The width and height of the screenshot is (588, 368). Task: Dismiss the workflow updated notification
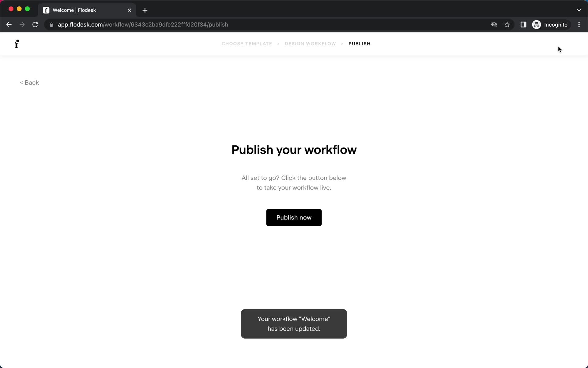click(293, 324)
